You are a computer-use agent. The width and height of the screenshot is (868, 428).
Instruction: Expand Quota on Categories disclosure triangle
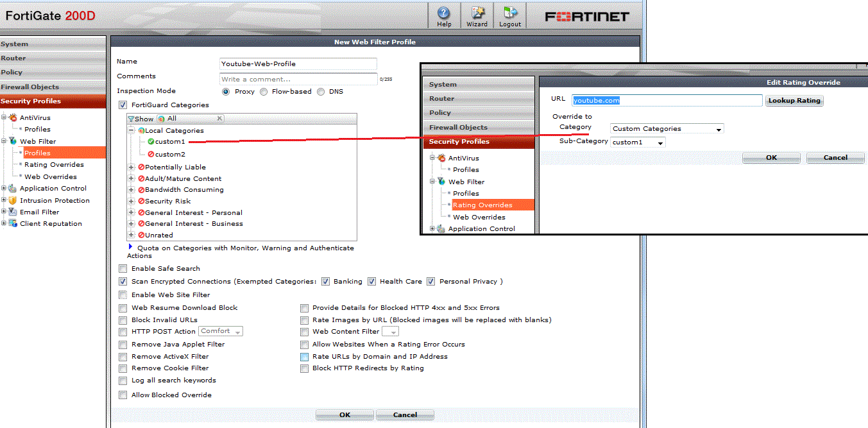click(130, 246)
